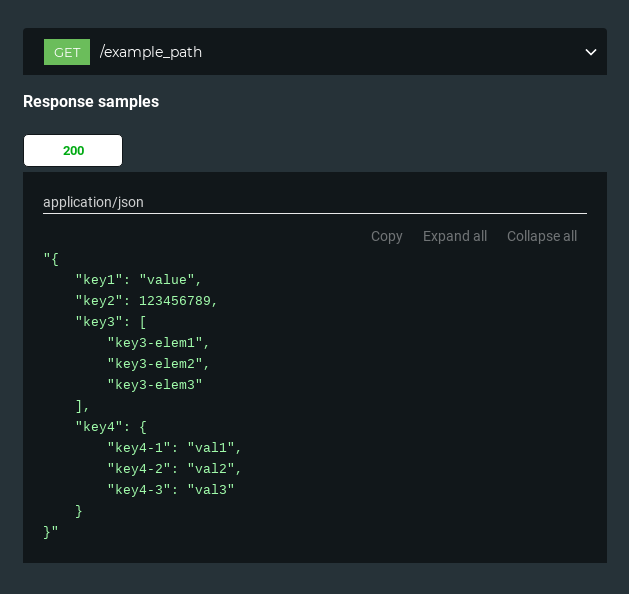Click the /example_path endpoint title
The width and height of the screenshot is (629, 594).
tap(151, 52)
